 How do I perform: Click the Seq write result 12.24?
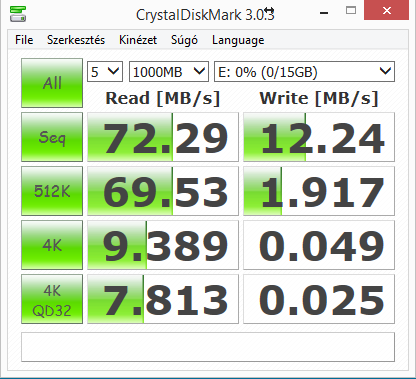coord(319,137)
